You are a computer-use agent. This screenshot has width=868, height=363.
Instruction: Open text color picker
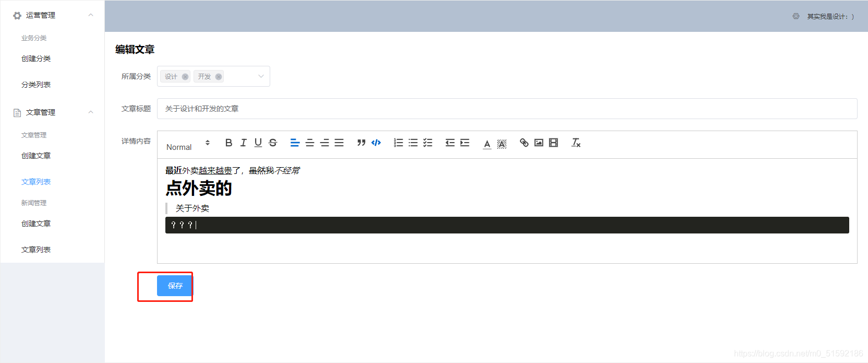487,144
